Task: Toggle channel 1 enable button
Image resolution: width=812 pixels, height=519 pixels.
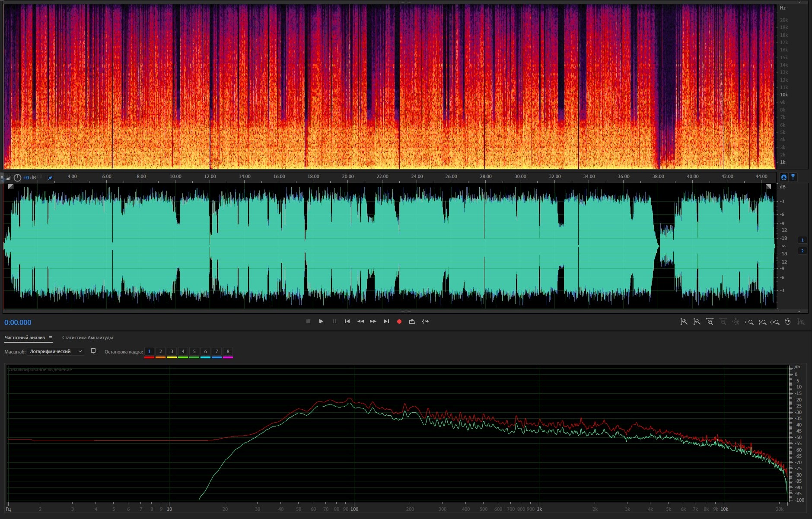Action: (x=802, y=240)
